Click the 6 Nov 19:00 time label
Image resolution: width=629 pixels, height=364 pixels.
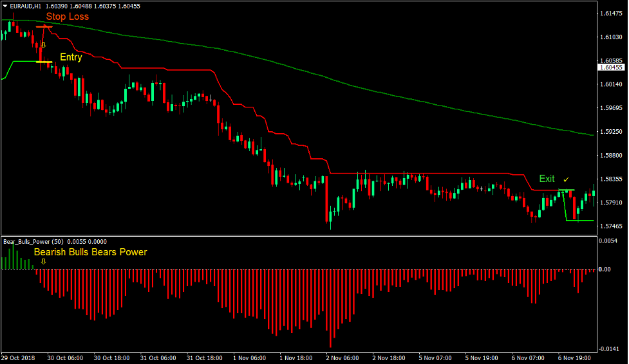574,358
